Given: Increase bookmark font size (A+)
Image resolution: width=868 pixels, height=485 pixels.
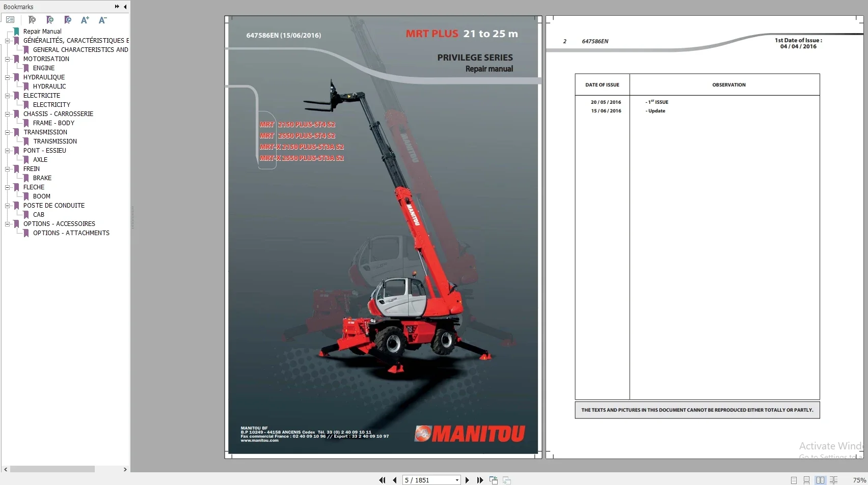Looking at the screenshot, I should click(85, 20).
